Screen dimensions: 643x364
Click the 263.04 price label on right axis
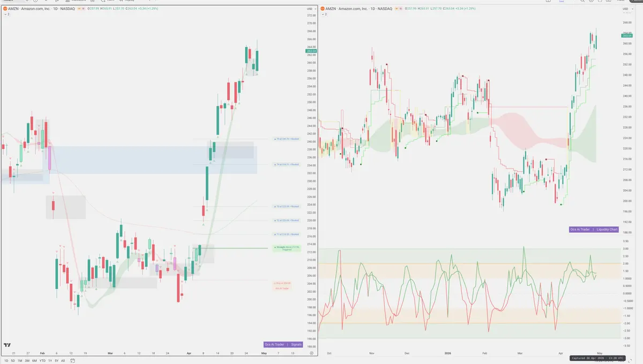626,36
